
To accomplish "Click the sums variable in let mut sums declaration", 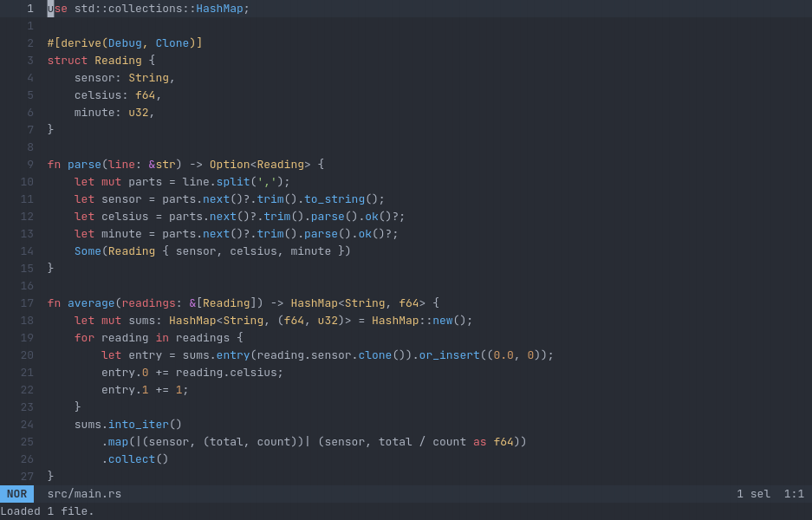I will click(x=142, y=321).
